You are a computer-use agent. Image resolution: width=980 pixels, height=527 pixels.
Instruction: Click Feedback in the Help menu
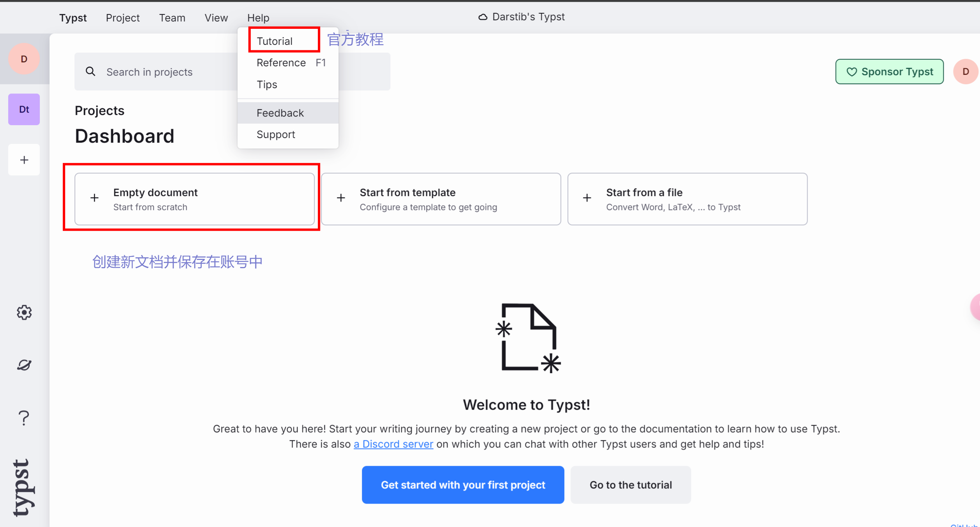point(280,113)
